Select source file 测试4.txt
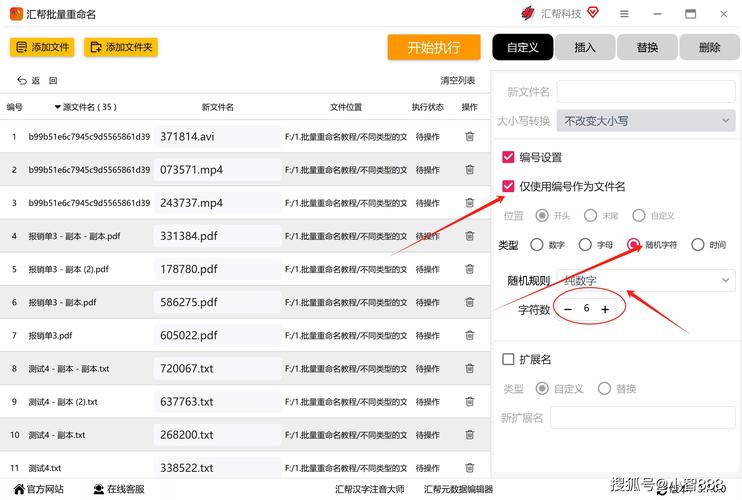 click(44, 468)
